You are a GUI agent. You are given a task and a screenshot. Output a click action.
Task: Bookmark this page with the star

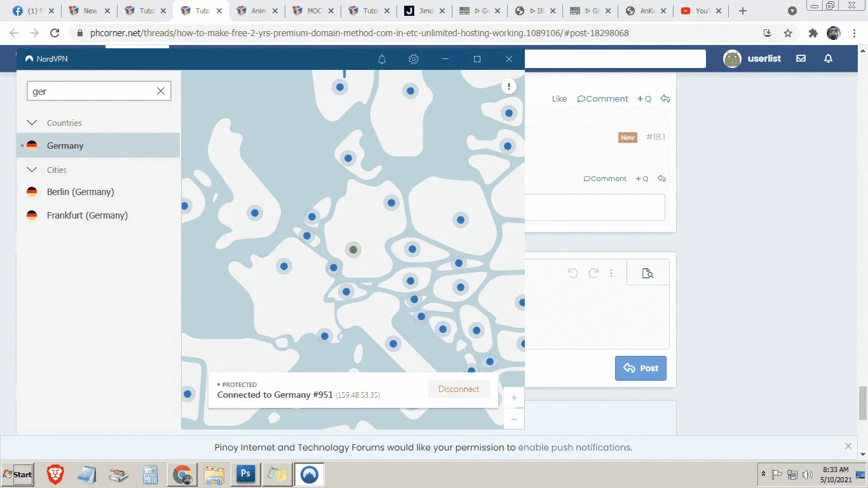pyautogui.click(x=788, y=33)
